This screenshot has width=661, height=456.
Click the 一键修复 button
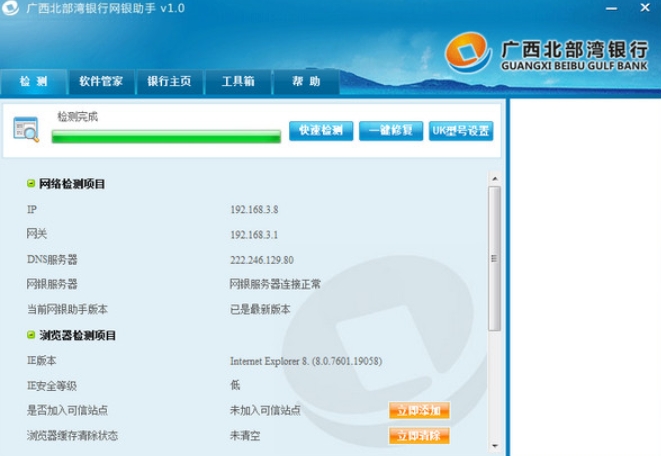(x=391, y=131)
